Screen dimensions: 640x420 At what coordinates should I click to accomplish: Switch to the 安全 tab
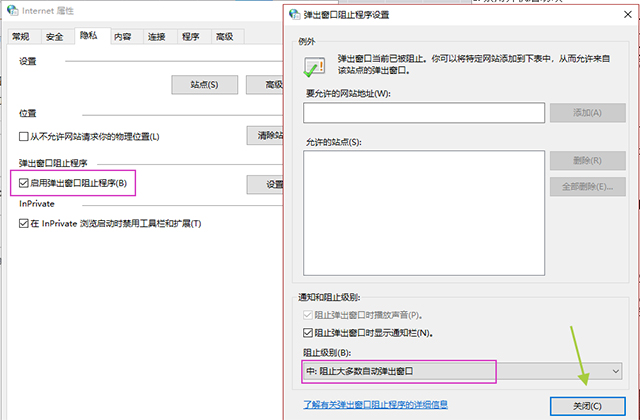coord(54,37)
